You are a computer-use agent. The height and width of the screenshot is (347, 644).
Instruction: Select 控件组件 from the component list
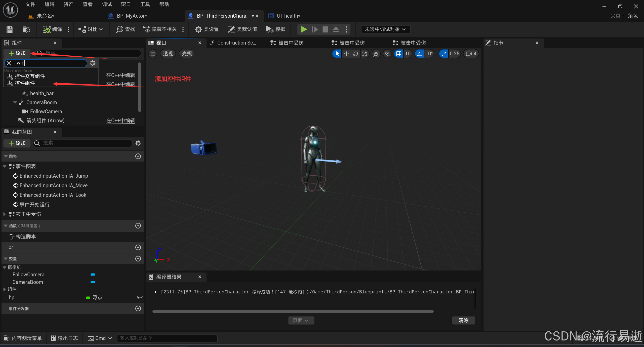tap(25, 83)
